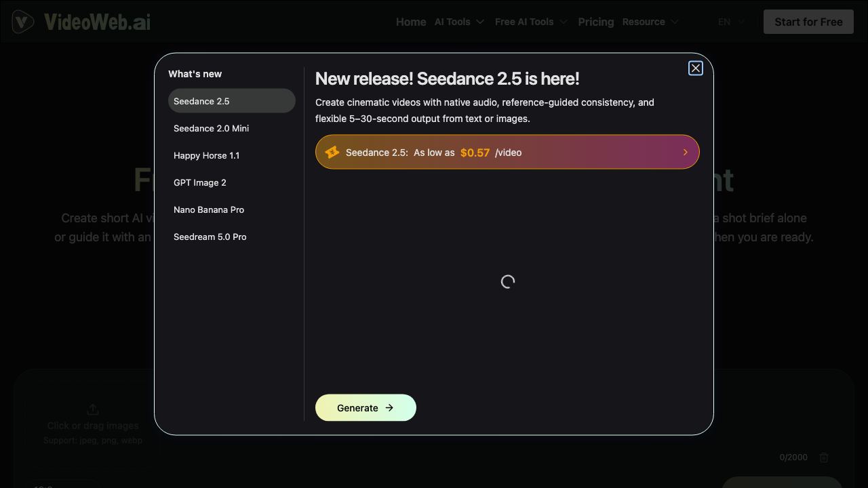The width and height of the screenshot is (868, 488).
Task: Click the "Click or drag images" upload area
Action: tap(93, 426)
